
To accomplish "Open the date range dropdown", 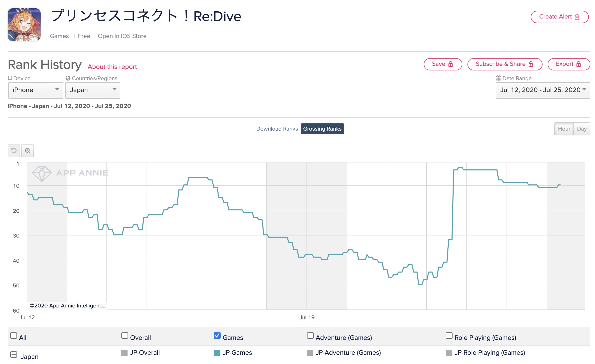I will click(543, 90).
